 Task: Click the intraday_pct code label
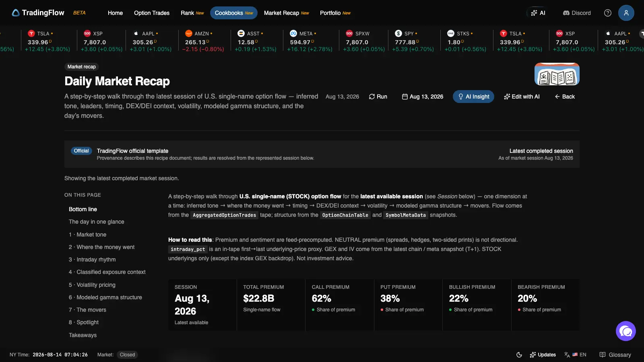coord(188,249)
